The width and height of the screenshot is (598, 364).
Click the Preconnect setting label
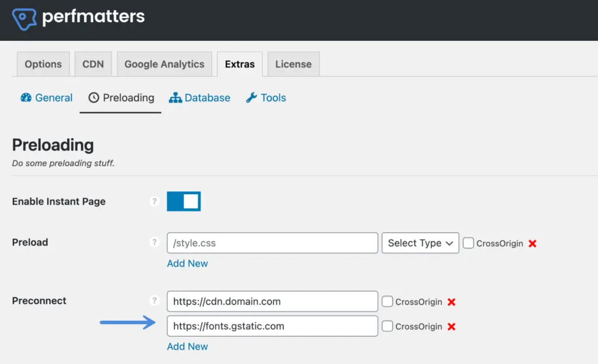click(39, 301)
